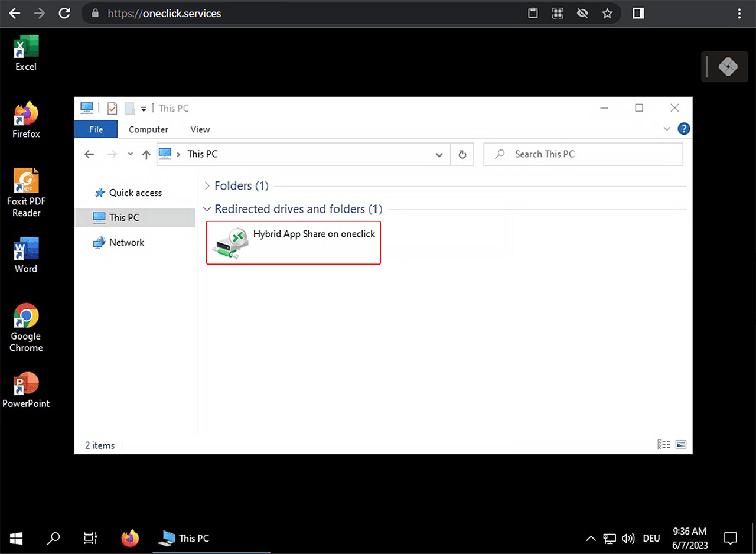This screenshot has width=756, height=554.
Task: Switch to the View ribbon tab
Action: tap(200, 129)
